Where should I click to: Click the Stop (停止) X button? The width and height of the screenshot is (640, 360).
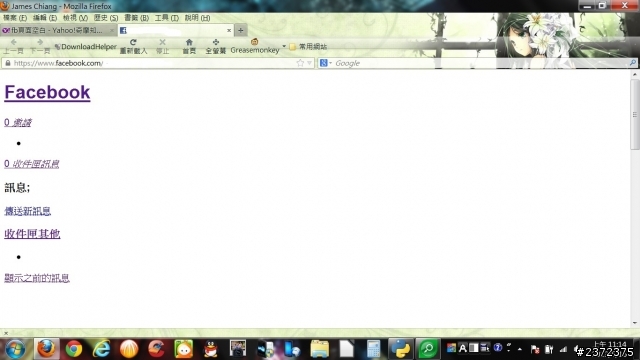tap(162, 46)
